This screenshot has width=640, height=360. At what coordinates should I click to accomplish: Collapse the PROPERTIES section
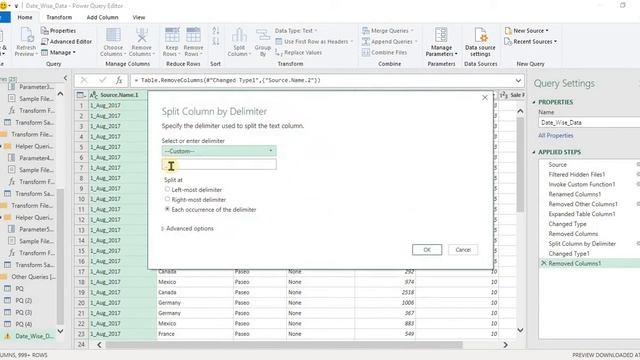[534, 102]
